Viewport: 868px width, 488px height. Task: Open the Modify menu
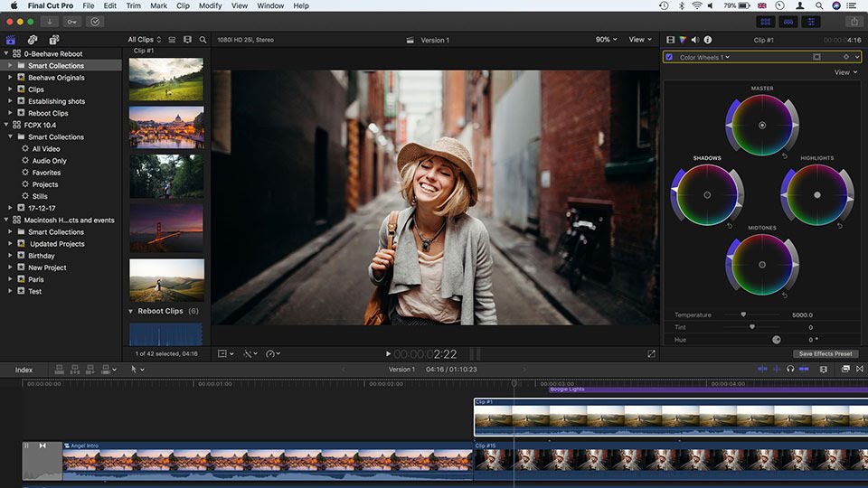click(x=210, y=5)
